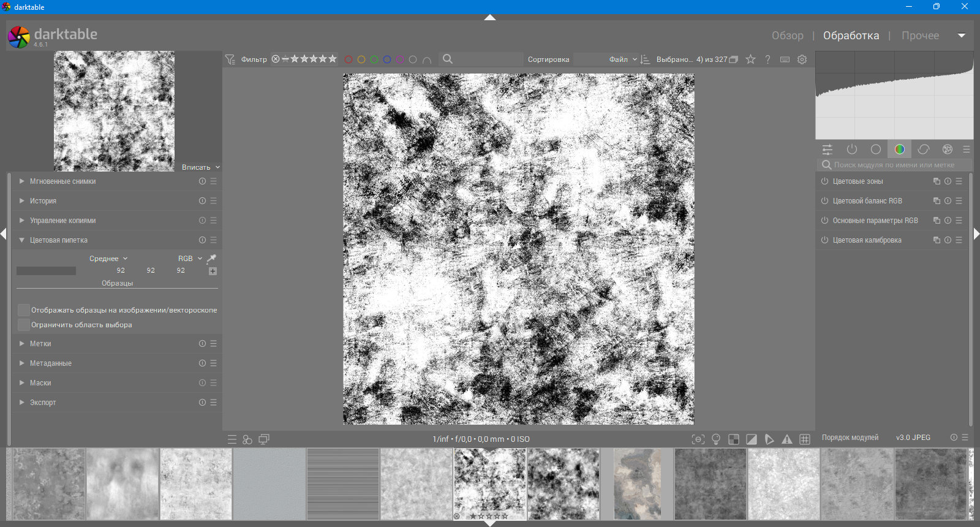980x527 pixels.
Task: Switch to the Обзор view
Action: coord(787,36)
